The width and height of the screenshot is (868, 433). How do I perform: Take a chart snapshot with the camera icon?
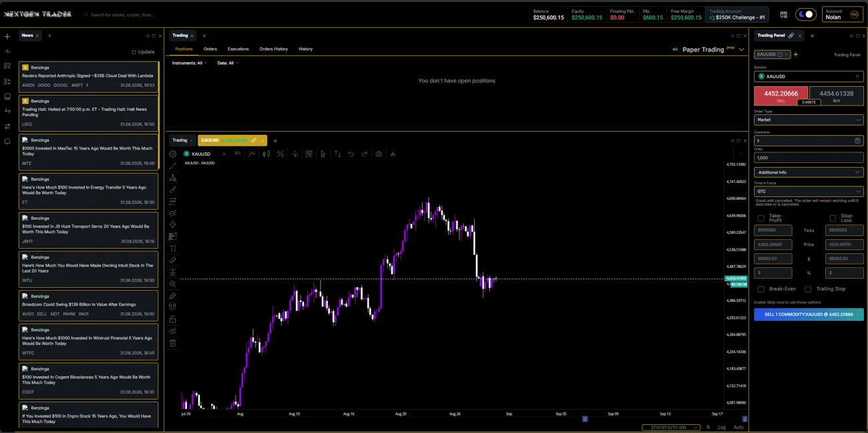pyautogui.click(x=379, y=154)
